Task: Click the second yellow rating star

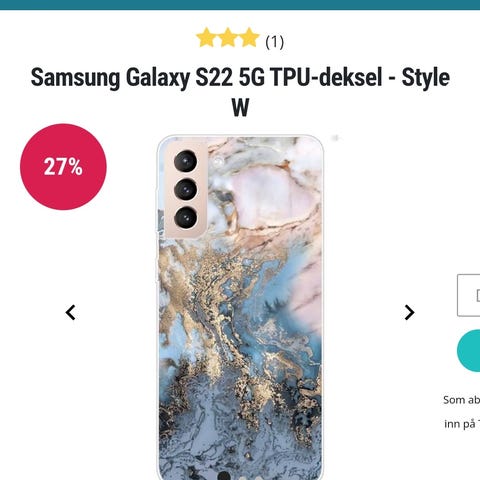Action: coord(228,38)
